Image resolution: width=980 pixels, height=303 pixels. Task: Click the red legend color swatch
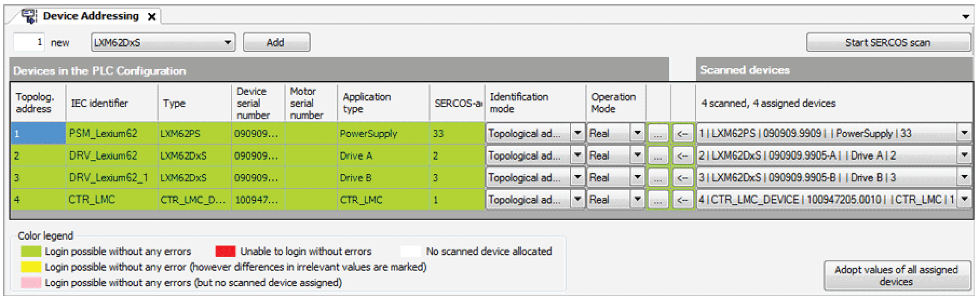coord(225,251)
